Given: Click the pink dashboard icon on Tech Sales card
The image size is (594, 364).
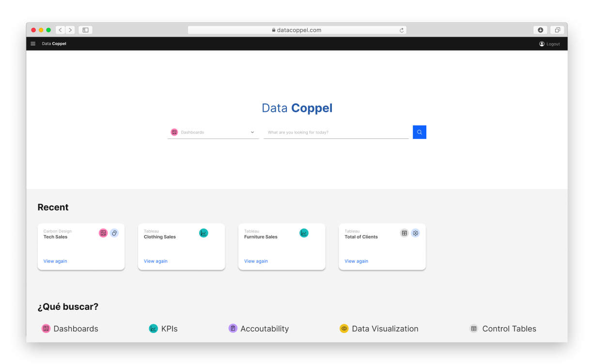Looking at the screenshot, I should click(x=103, y=233).
